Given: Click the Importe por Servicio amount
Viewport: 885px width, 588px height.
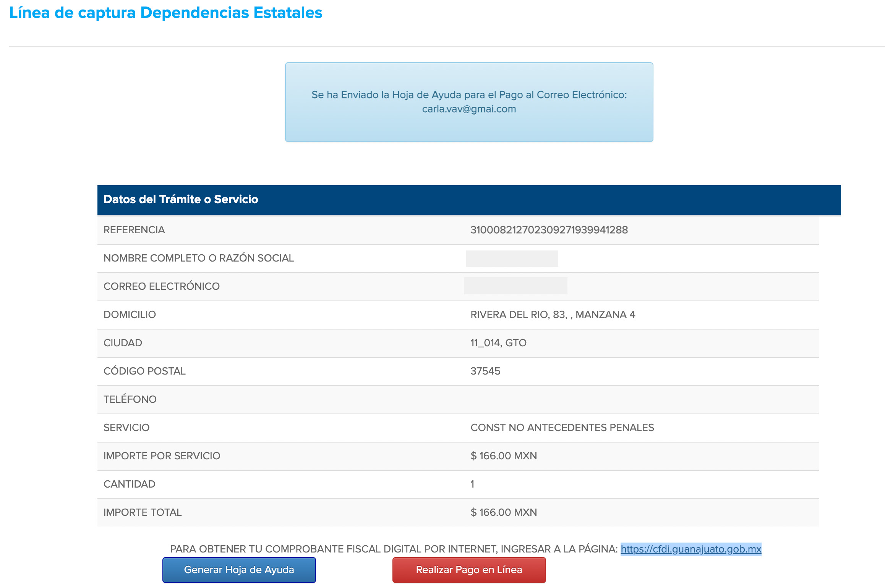Looking at the screenshot, I should [504, 456].
